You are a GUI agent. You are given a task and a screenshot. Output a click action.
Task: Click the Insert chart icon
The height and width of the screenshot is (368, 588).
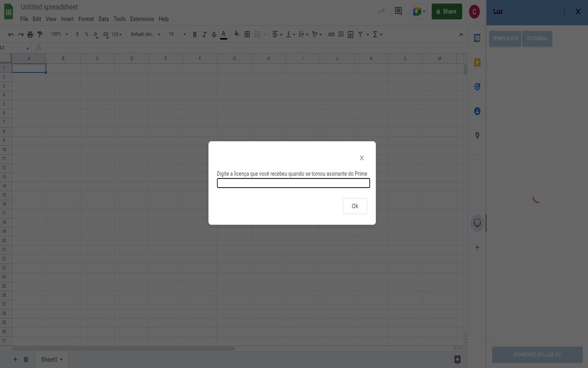coord(351,34)
